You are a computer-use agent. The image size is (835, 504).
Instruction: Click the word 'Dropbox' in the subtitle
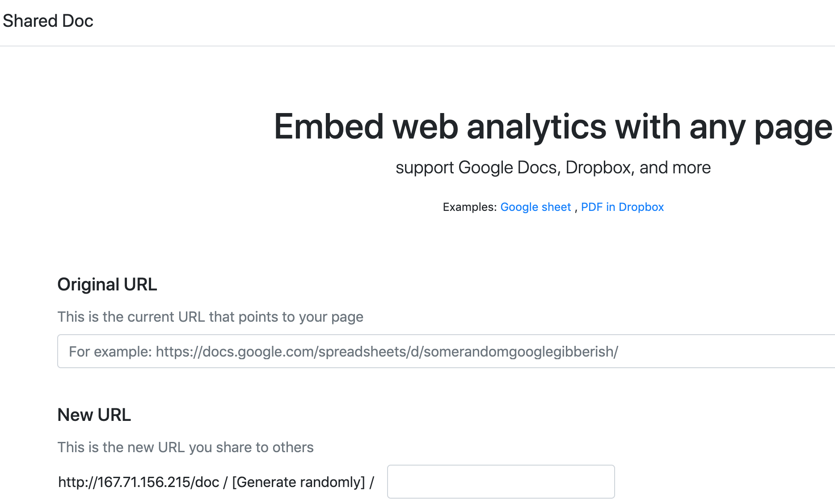click(599, 168)
